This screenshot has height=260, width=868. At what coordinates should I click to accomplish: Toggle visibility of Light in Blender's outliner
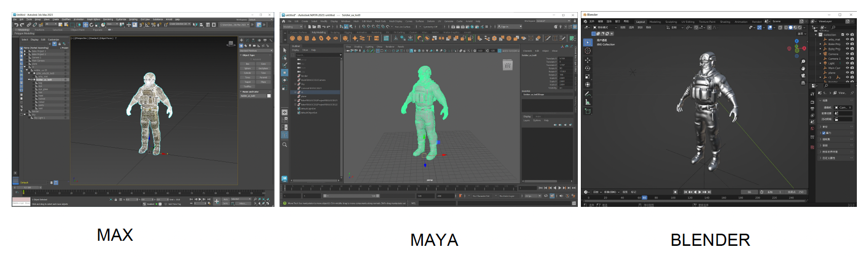point(847,63)
